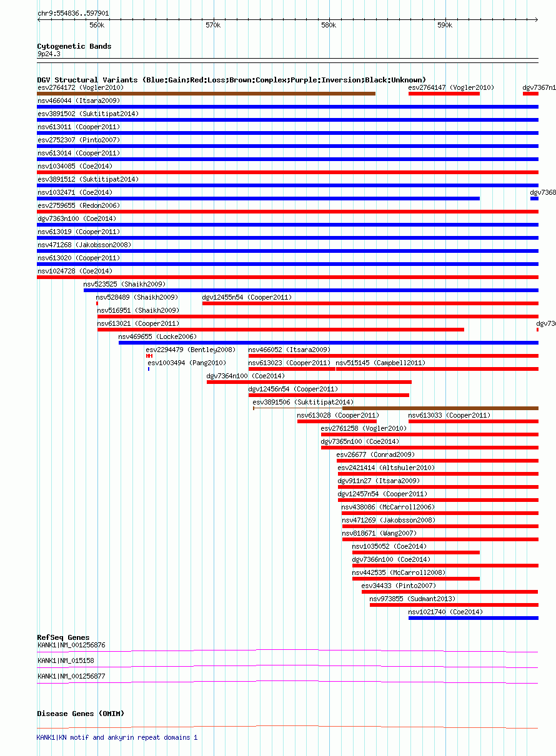This screenshot has height=756, width=556.
Task: Click esv1003494 (Pang2010) variant label
Action: point(187,363)
